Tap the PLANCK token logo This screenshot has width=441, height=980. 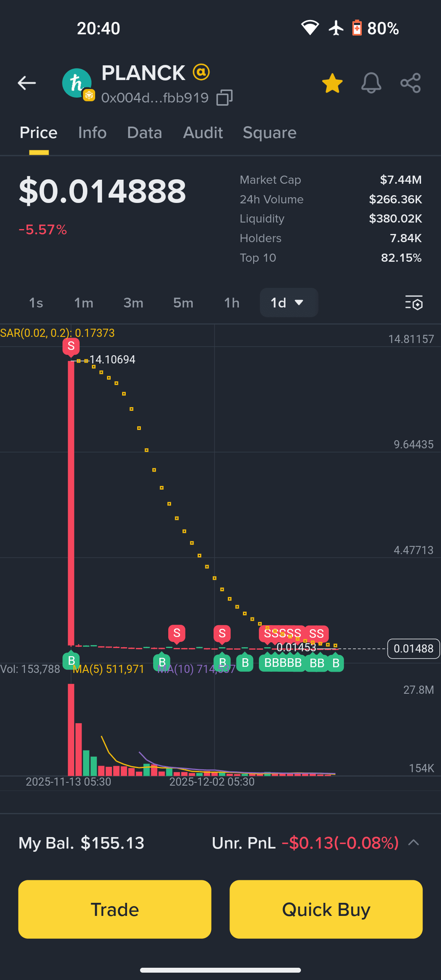tap(77, 83)
